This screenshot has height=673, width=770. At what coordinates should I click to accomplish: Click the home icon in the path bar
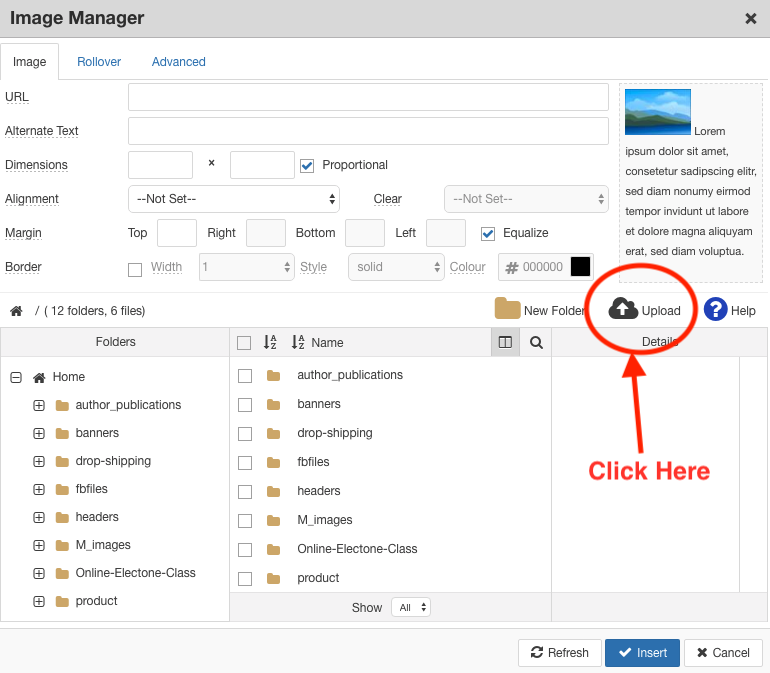pyautogui.click(x=16, y=311)
